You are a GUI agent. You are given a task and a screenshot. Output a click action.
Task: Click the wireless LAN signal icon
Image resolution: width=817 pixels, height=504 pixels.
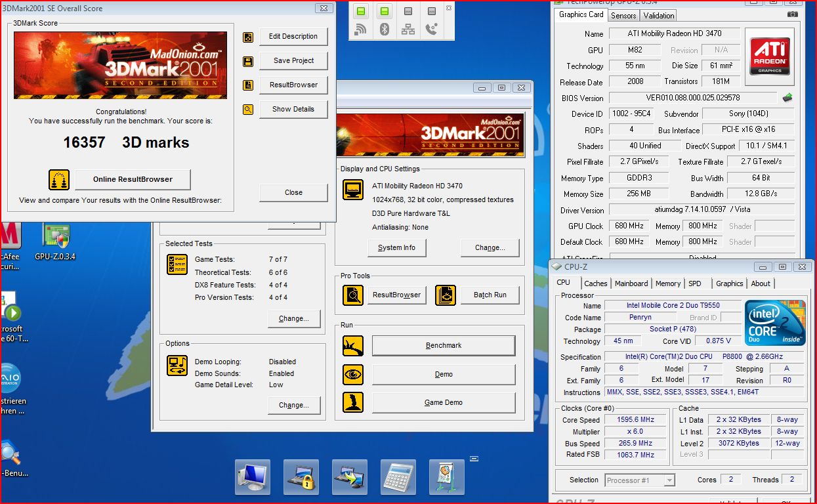pos(361,29)
